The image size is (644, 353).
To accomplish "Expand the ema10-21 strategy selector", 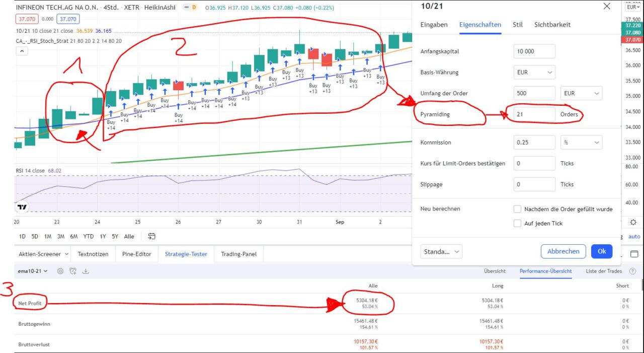I will (32, 271).
